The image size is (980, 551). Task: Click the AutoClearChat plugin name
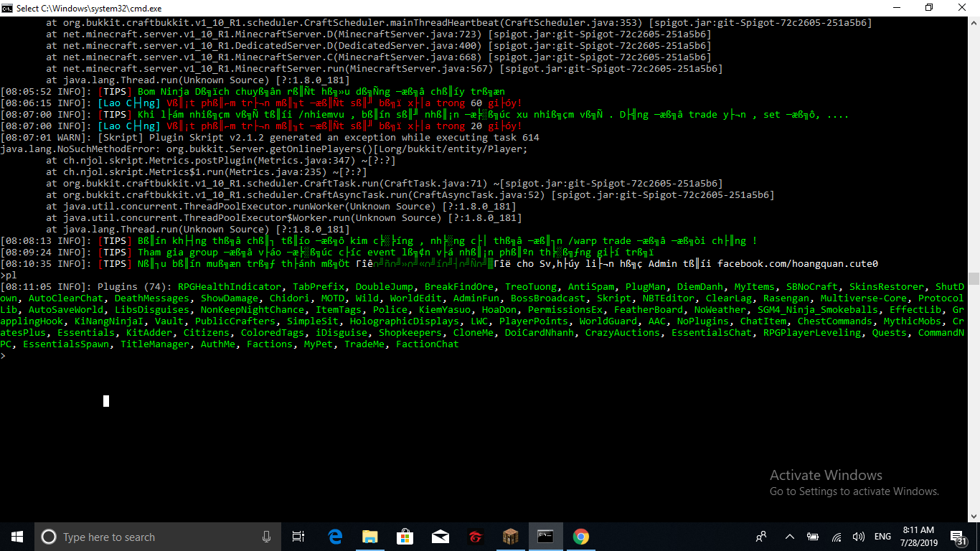coord(66,298)
